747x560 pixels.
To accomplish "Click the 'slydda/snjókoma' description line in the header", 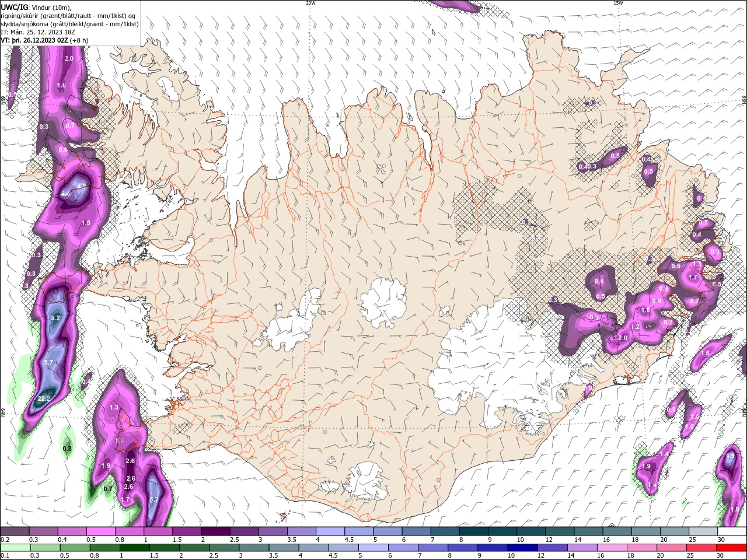I will [x=69, y=24].
